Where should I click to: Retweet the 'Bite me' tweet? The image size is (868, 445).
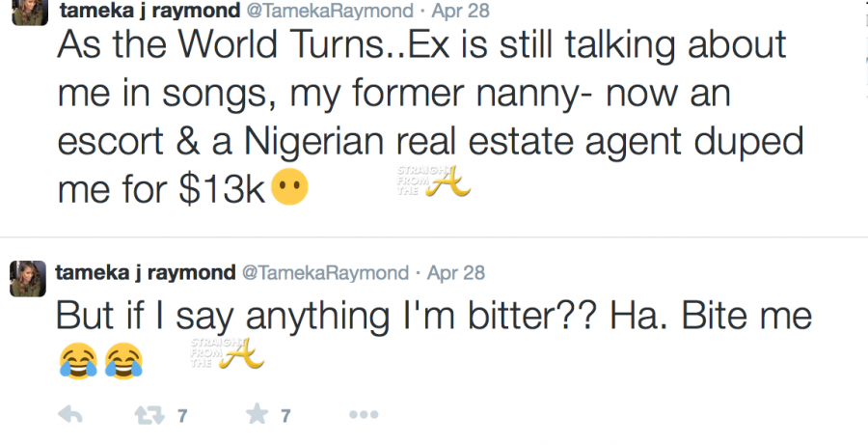149,415
